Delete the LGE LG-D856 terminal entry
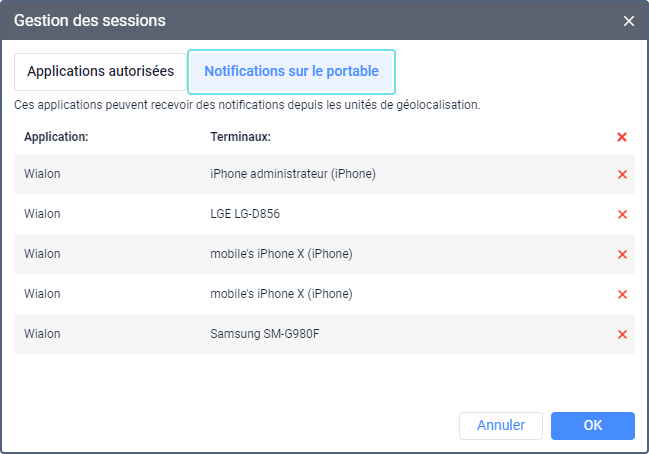 tap(622, 214)
